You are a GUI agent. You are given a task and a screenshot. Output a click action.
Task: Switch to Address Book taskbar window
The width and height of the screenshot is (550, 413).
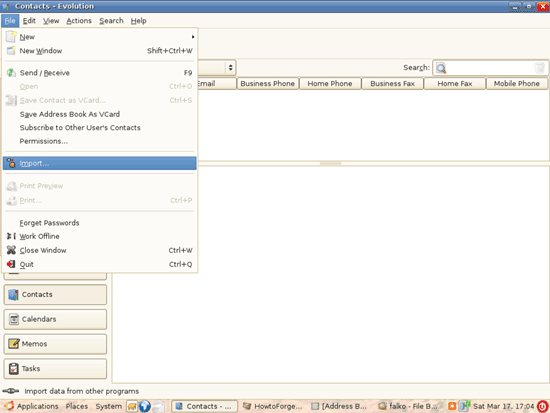coord(340,406)
